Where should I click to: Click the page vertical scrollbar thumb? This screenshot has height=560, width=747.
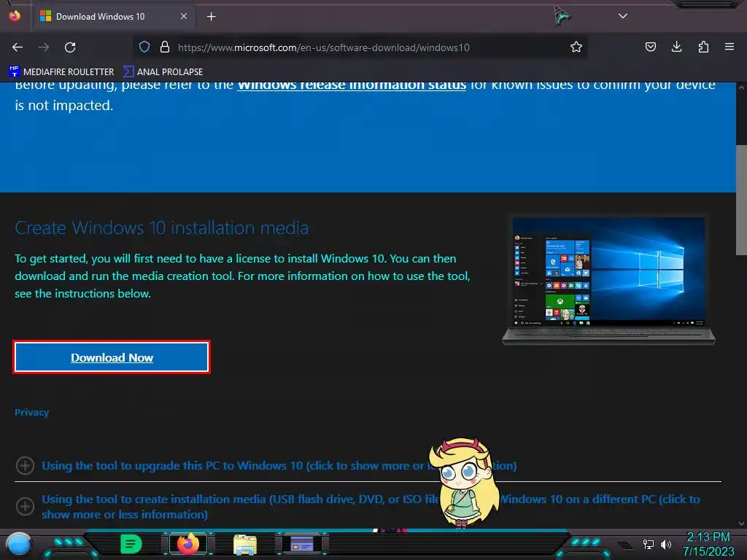coord(741,200)
